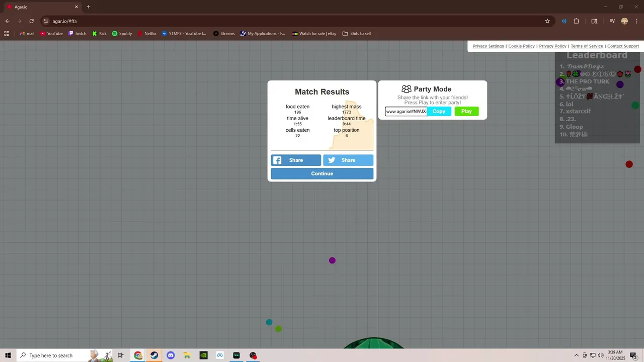Open the My Applications bookmark
Image resolution: width=644 pixels, height=362 pixels.
(x=263, y=34)
